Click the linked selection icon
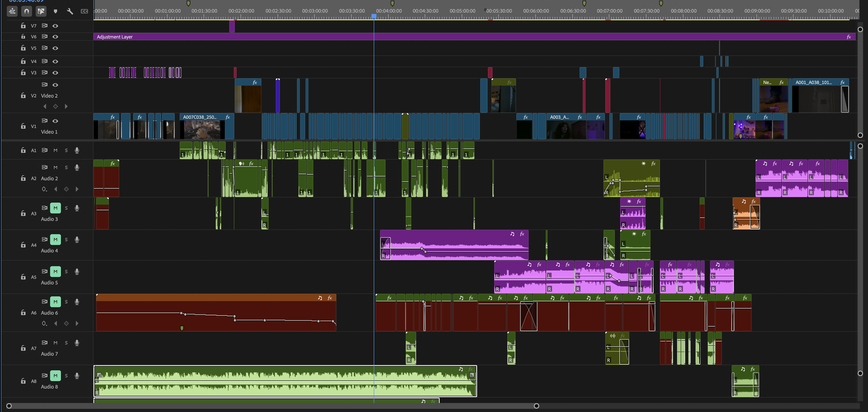 [41, 11]
